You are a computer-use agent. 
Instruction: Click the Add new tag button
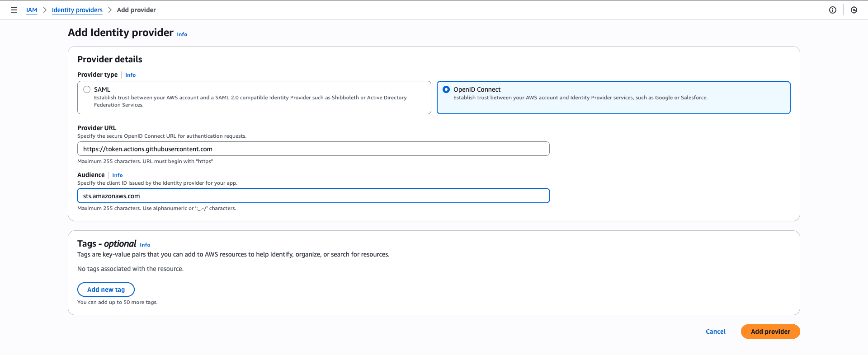click(x=106, y=290)
